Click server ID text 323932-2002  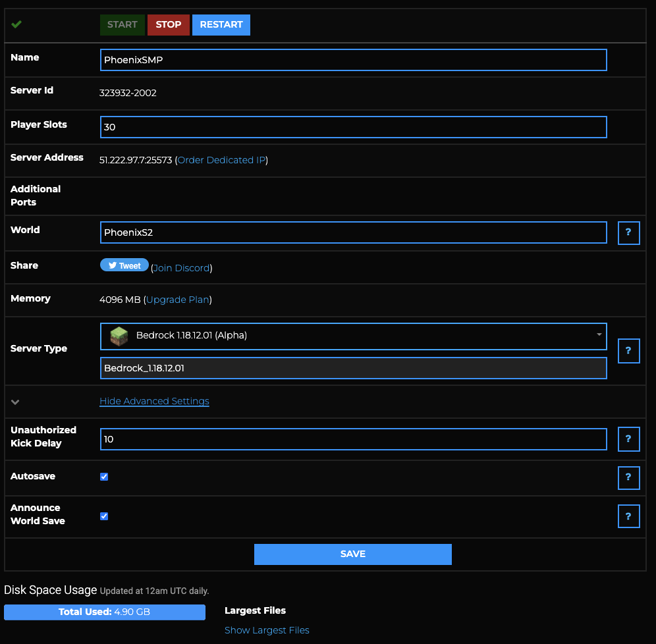[128, 93]
